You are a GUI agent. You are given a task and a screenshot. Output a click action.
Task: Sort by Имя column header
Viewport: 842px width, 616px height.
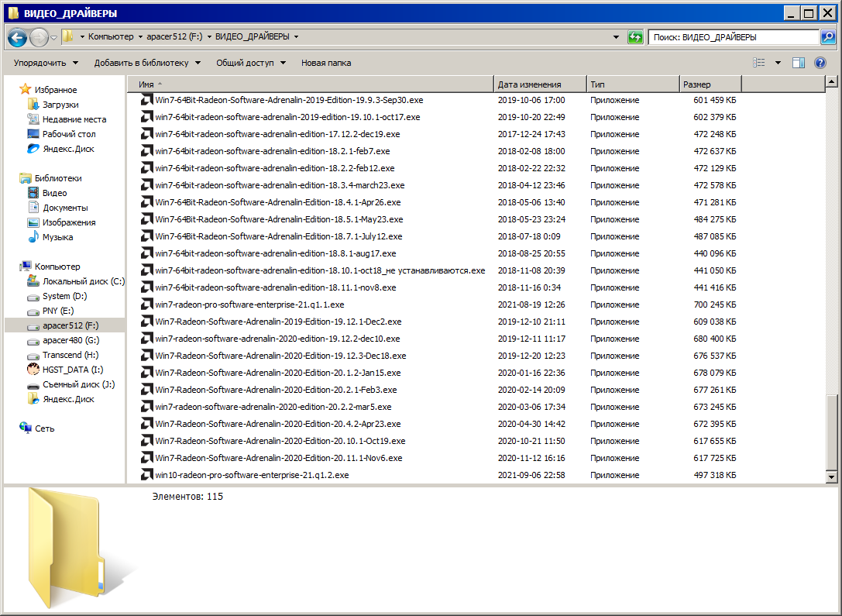[311, 84]
